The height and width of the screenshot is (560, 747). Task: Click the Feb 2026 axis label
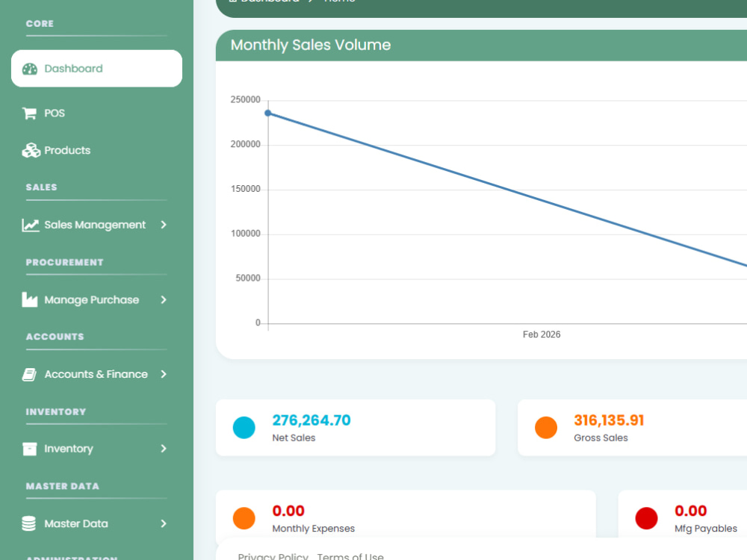[x=541, y=335]
